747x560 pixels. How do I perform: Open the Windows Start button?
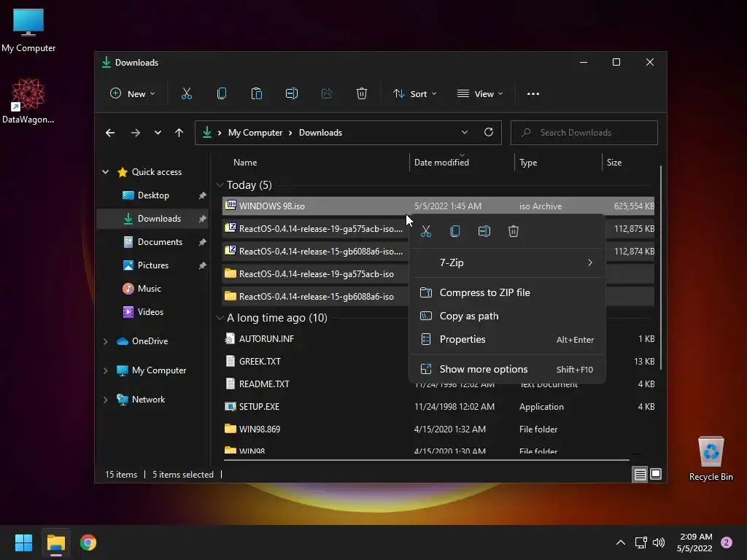click(x=23, y=542)
